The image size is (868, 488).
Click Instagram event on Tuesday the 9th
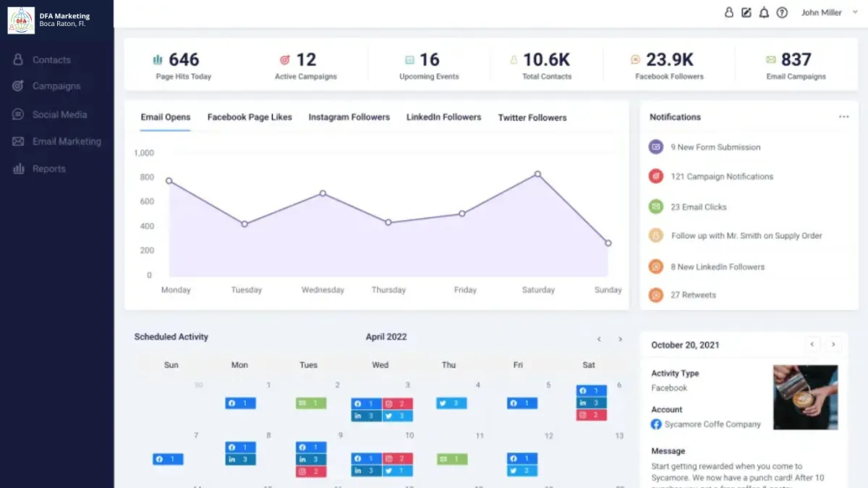(x=311, y=471)
